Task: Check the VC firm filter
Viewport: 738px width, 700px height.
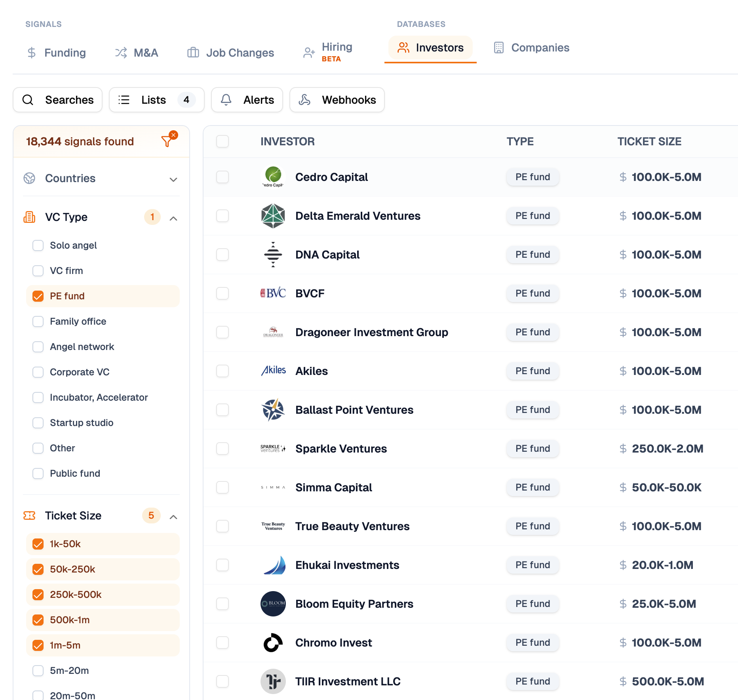Action: coord(38,271)
